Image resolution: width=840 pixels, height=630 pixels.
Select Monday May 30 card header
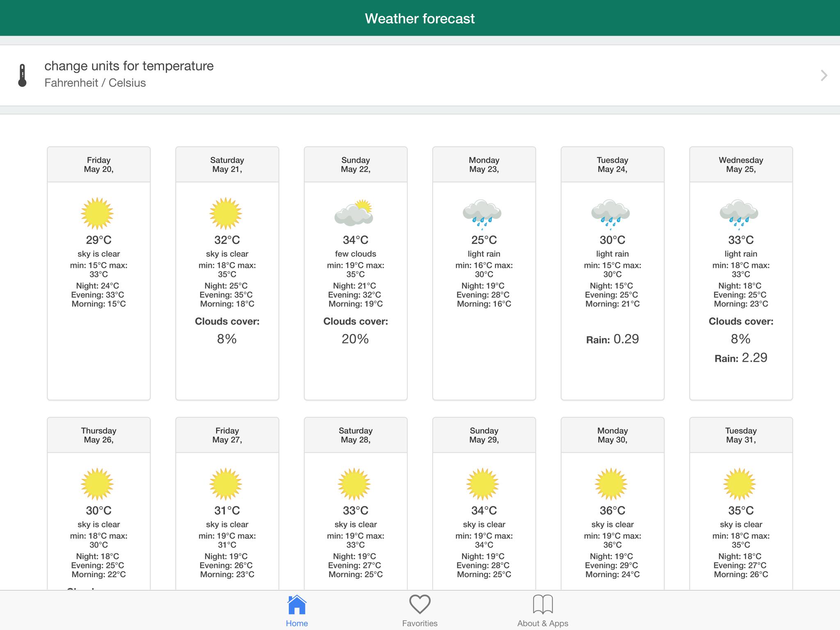coord(612,435)
